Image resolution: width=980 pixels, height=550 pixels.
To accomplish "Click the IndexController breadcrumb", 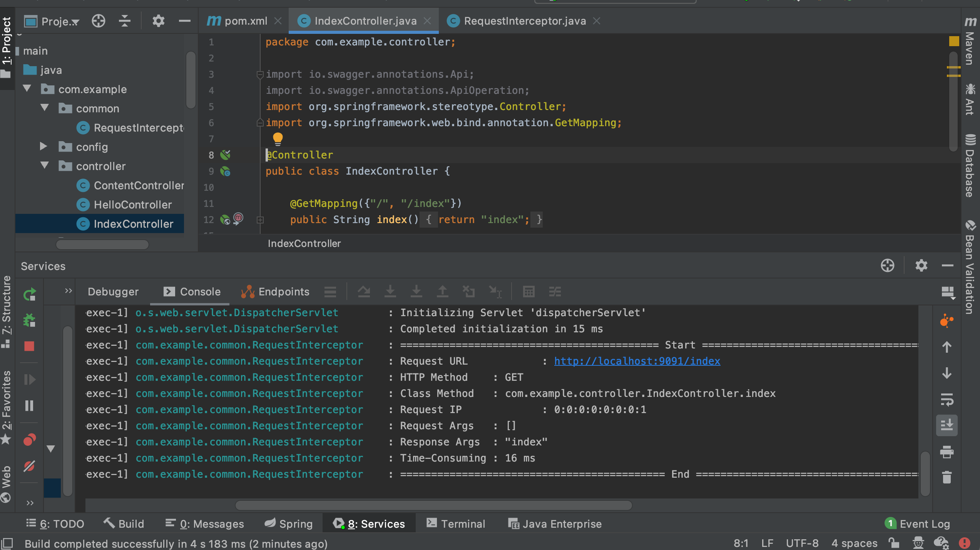I will click(304, 243).
